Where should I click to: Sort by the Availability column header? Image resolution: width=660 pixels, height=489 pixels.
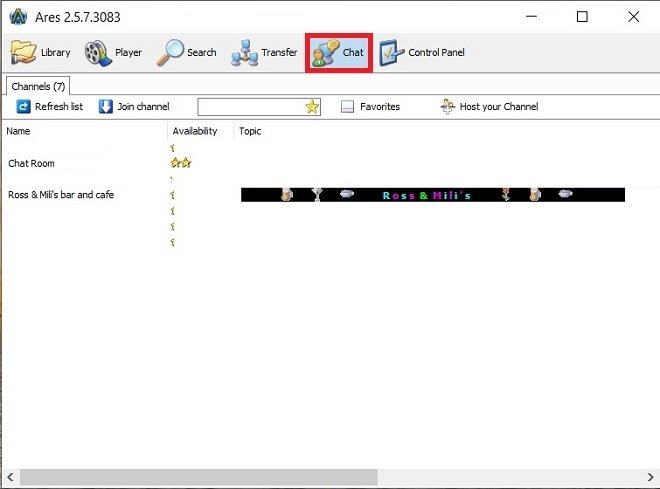point(200,131)
